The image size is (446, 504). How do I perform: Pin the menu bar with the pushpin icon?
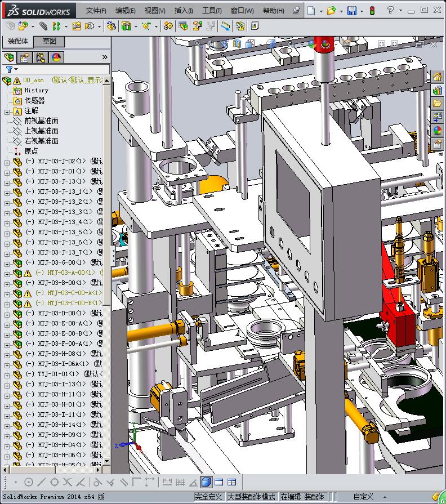pyautogui.click(x=296, y=11)
